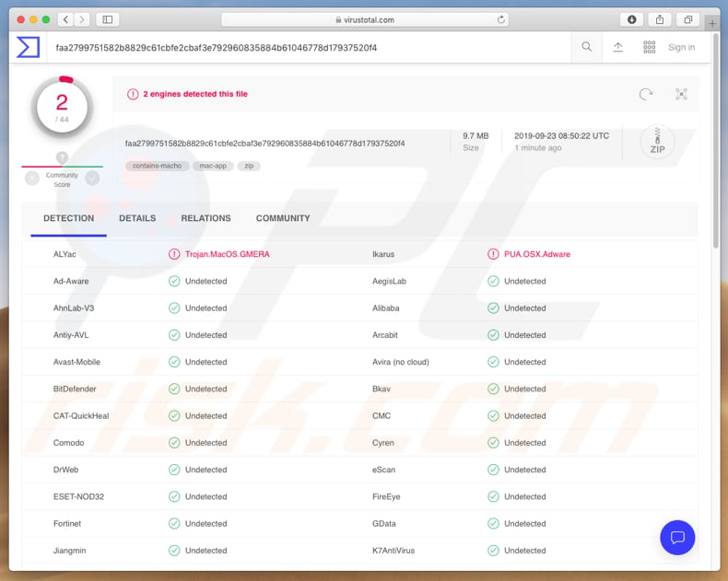
Task: Click the file hash name above tags
Action: (x=264, y=144)
